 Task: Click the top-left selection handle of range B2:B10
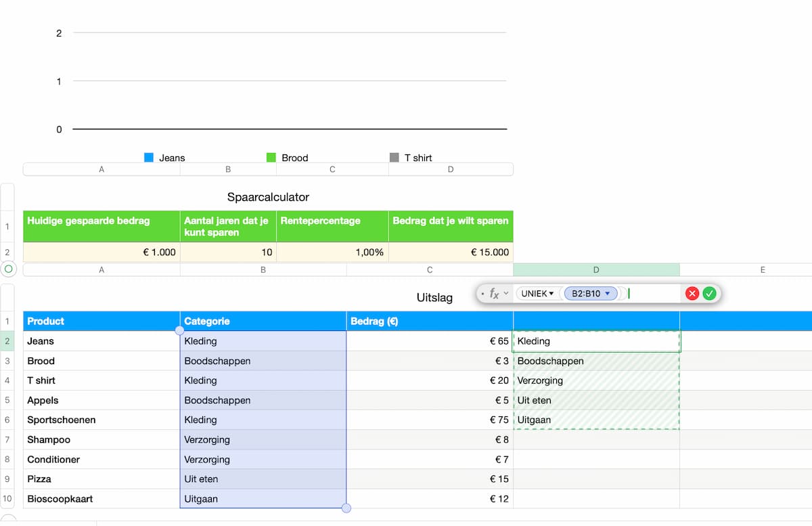(x=179, y=330)
